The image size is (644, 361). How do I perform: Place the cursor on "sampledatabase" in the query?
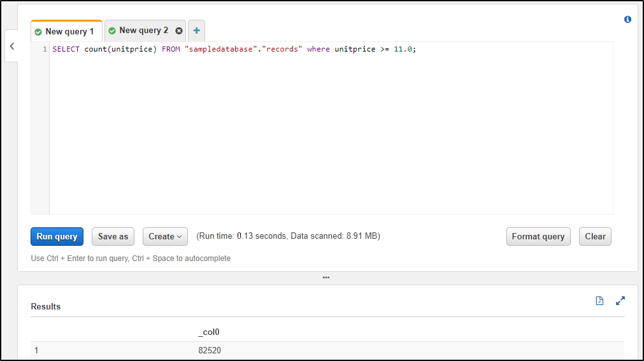tap(215, 49)
